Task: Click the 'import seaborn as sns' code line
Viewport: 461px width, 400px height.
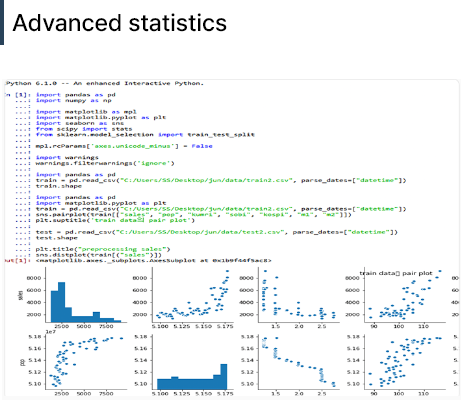Action: point(80,123)
